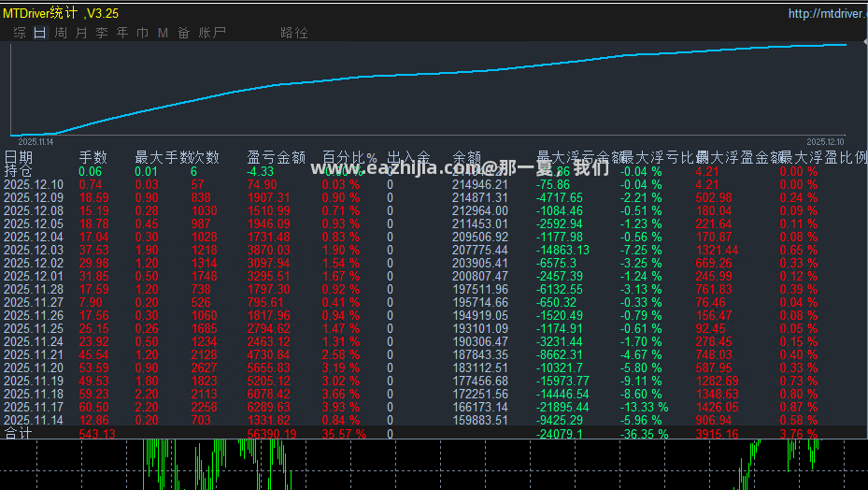Click the 盈亏金额 column header
This screenshot has width=868, height=490.
pos(277,157)
